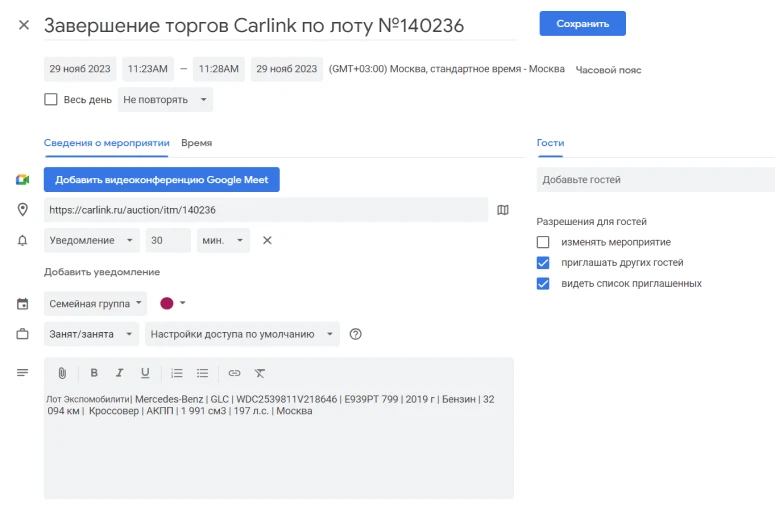Viewport: 775px width, 505px height.
Task: Open the 'Занят/занята' availability dropdown
Action: tap(90, 333)
